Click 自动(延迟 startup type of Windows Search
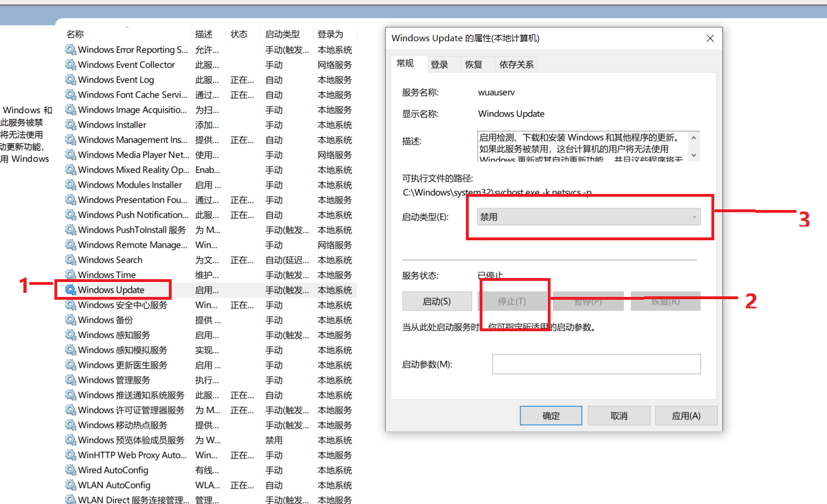 coord(287,260)
